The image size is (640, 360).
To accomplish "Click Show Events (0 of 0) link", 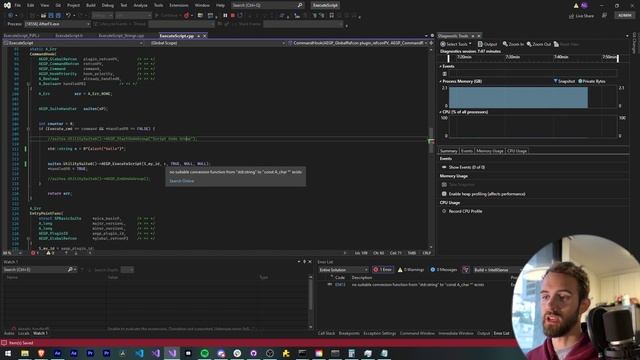I will click(467, 167).
